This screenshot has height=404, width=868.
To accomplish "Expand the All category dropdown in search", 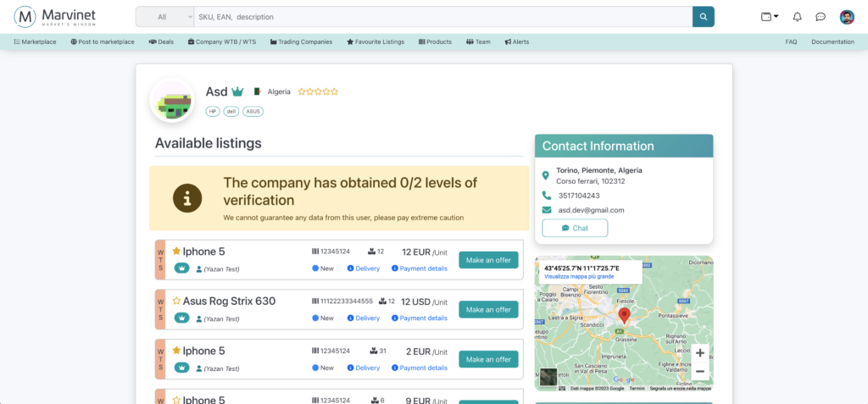I will click(x=164, y=17).
